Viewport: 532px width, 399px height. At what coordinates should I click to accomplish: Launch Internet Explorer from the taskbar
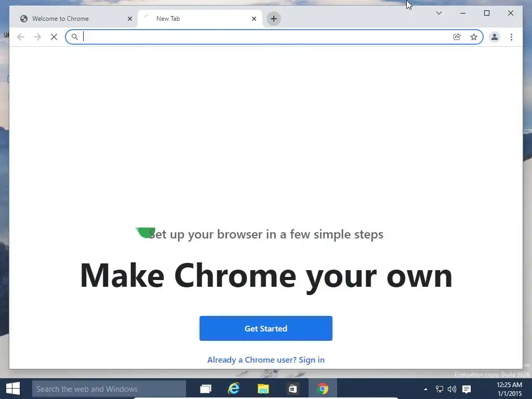coord(234,389)
